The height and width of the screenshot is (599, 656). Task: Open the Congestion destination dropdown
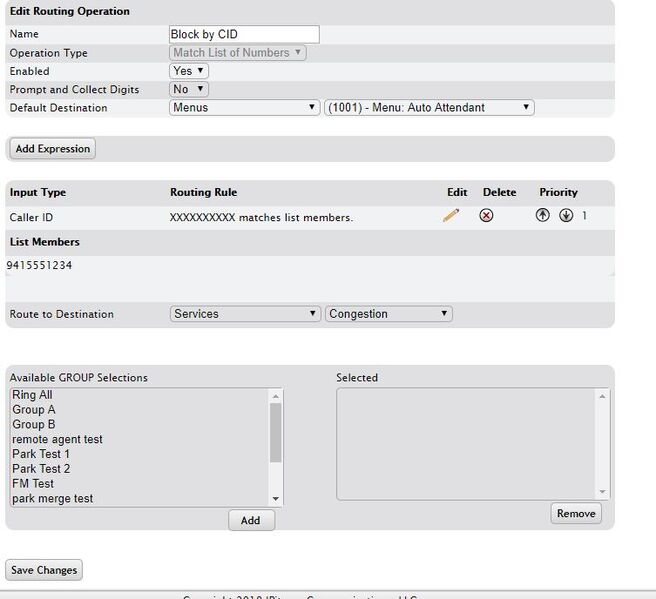388,314
